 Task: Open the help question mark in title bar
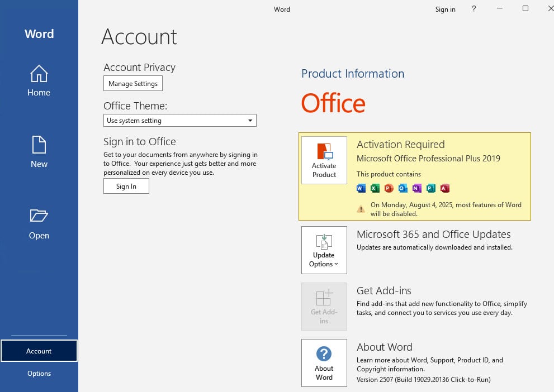pos(474,9)
